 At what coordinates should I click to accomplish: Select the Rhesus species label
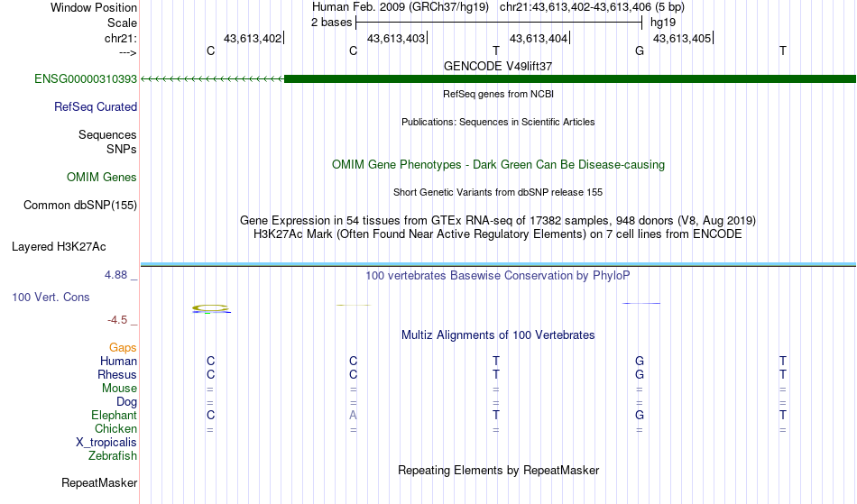(117, 374)
